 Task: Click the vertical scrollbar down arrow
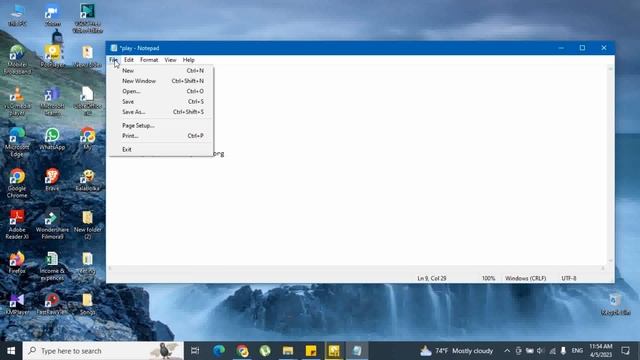(x=611, y=261)
